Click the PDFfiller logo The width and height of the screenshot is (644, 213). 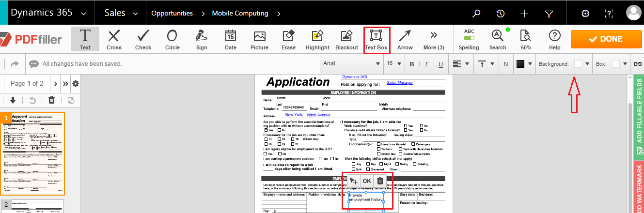coord(31,39)
